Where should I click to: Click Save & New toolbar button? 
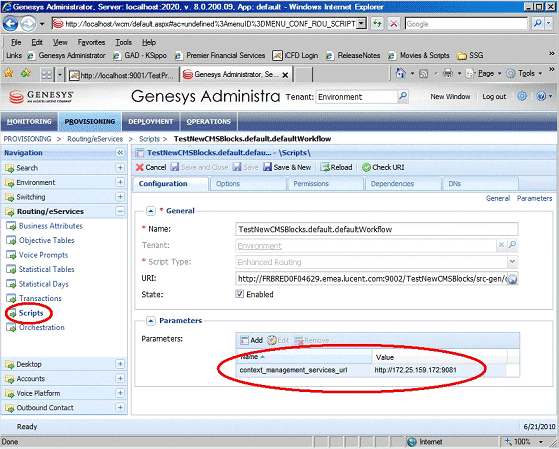287,167
